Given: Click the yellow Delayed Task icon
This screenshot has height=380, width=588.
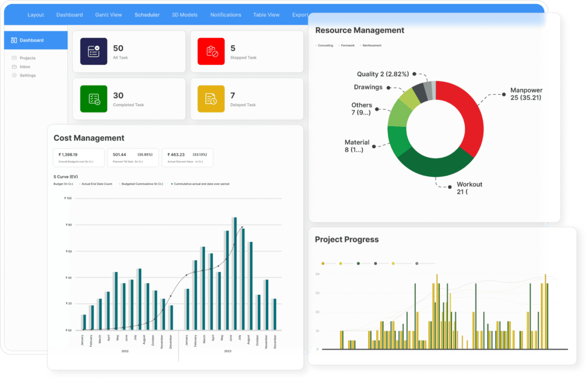Looking at the screenshot, I should coord(211,98).
